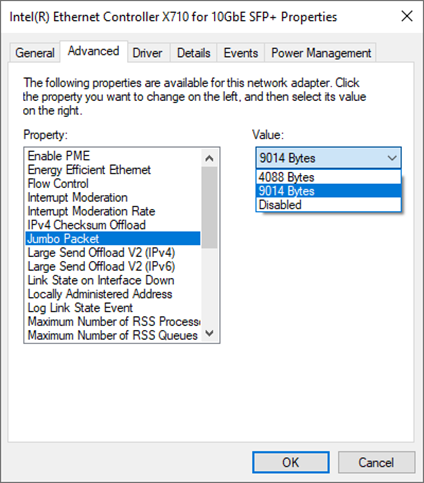Image resolution: width=424 pixels, height=483 pixels.
Task: Switch to the General tab
Action: 35,53
